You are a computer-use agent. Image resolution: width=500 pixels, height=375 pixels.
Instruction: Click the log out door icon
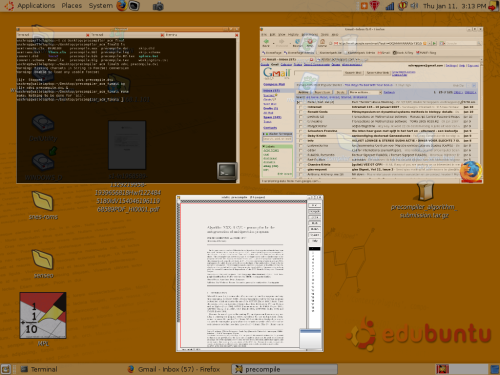pos(493,6)
